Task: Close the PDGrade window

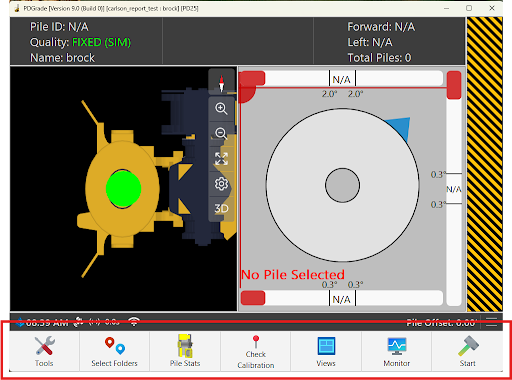Action: pyautogui.click(x=492, y=8)
